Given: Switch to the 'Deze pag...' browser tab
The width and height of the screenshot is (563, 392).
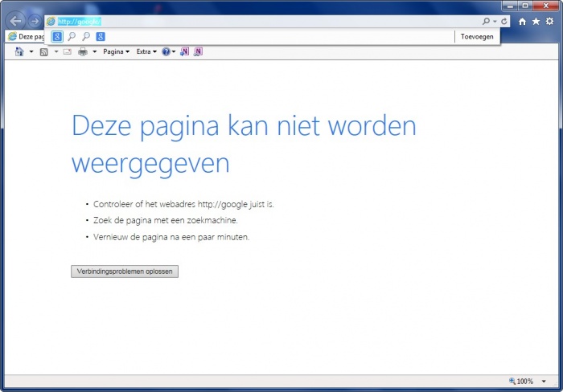Looking at the screenshot, I should point(26,37).
